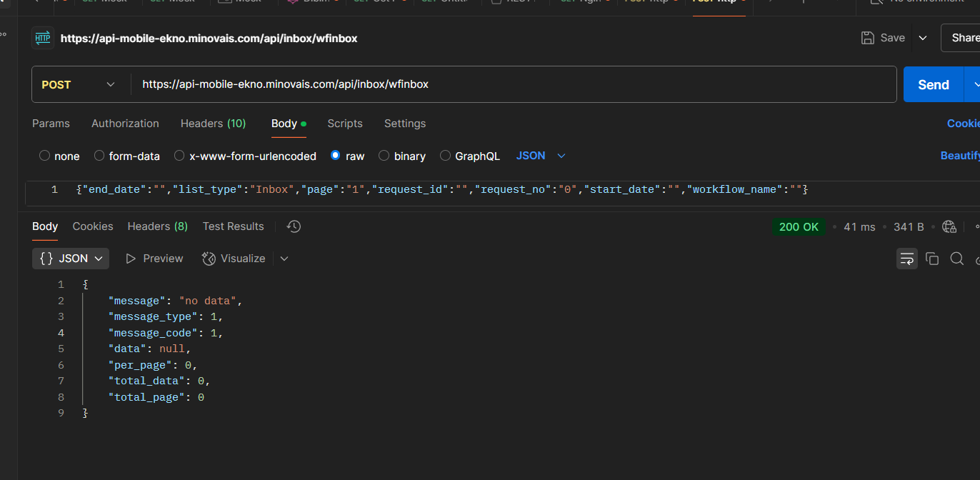Open the response Cookies tab
980x480 pixels.
93,226
